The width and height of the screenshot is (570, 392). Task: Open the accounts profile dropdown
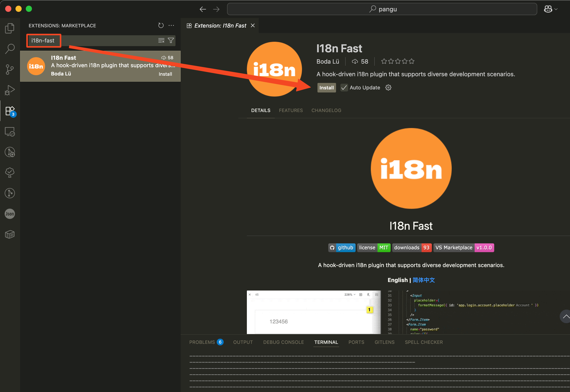coord(550,9)
